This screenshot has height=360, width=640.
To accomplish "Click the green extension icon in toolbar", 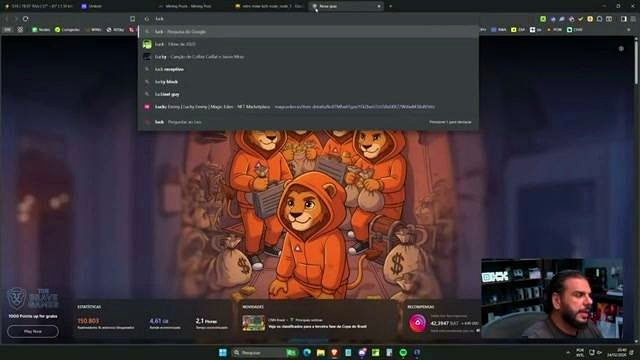I will tap(543, 19).
